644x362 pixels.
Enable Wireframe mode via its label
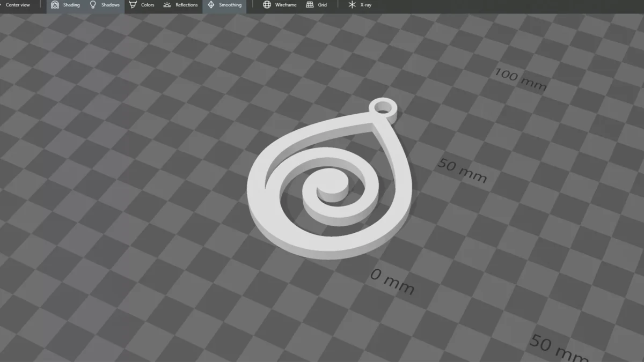pyautogui.click(x=286, y=5)
